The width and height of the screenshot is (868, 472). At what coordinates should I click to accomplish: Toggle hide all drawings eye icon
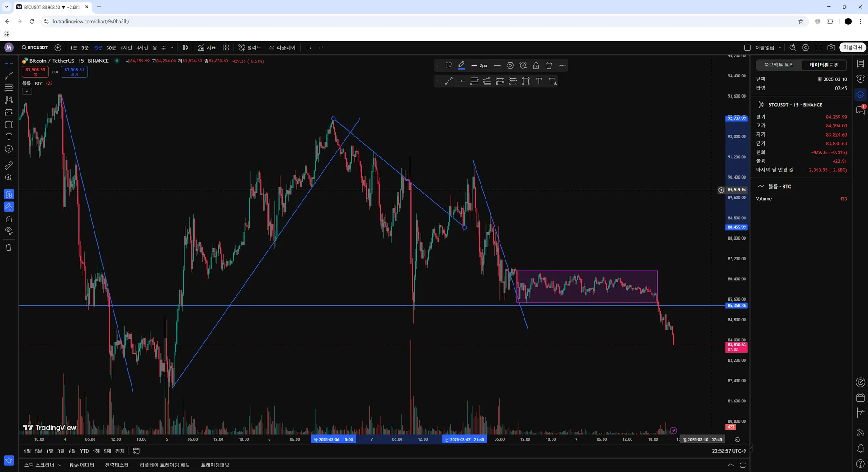click(9, 231)
